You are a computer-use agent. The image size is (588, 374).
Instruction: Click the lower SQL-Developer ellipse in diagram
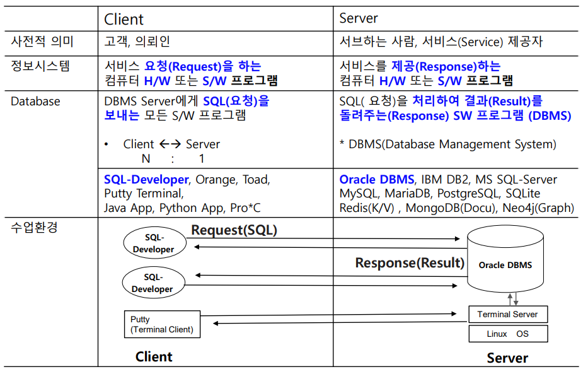coord(154,283)
